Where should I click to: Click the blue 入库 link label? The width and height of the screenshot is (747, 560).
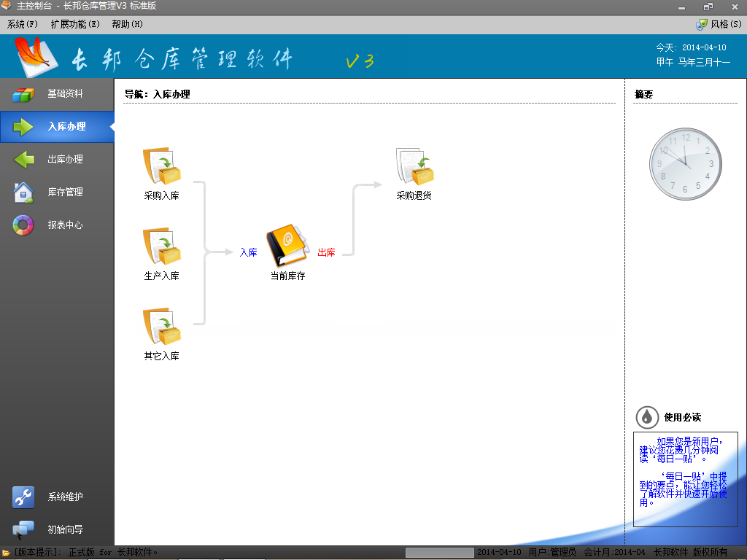pos(248,252)
